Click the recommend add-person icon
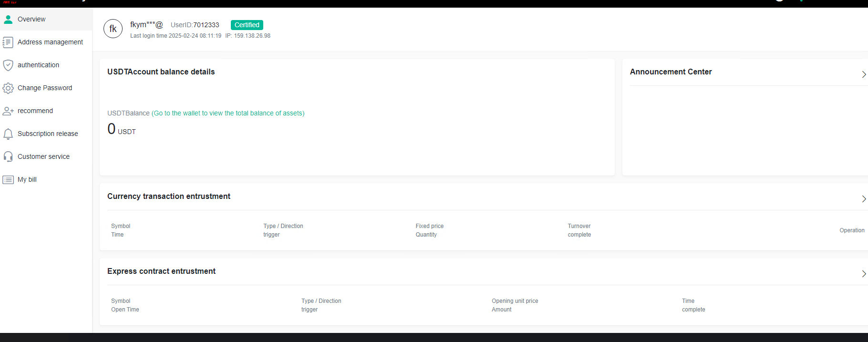 [8, 111]
